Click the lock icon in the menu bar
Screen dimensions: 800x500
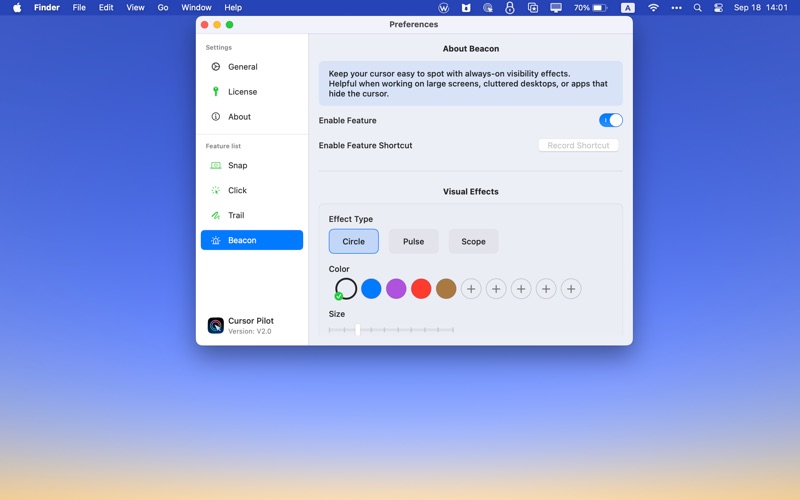(510, 8)
